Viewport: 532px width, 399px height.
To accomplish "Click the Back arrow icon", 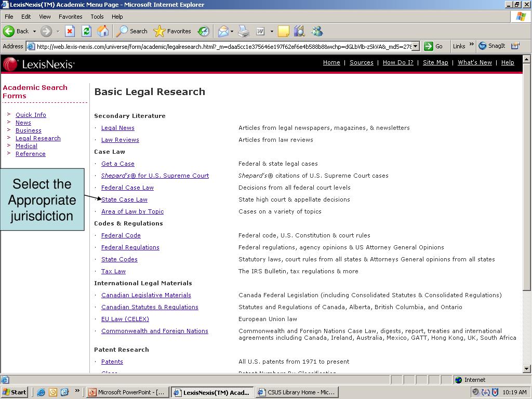I will 9,31.
